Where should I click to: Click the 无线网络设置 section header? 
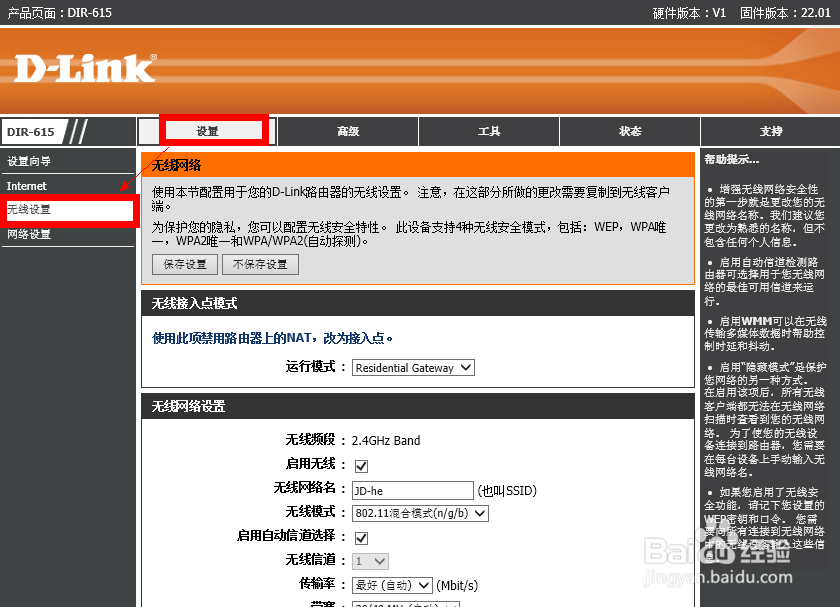coord(418,406)
